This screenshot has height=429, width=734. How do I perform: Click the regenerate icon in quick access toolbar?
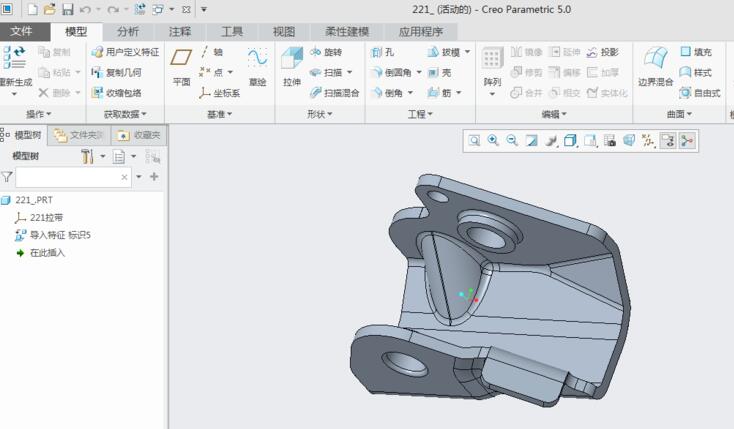pyautogui.click(x=139, y=9)
